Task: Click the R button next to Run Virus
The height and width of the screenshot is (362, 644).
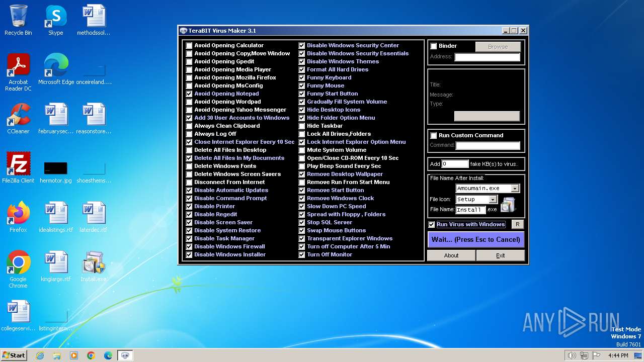Action: pyautogui.click(x=518, y=224)
